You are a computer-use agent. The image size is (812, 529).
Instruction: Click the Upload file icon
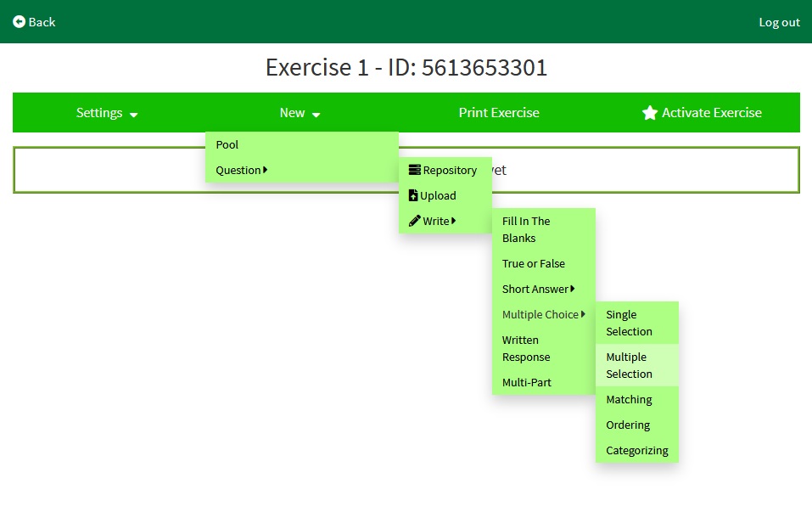413,195
